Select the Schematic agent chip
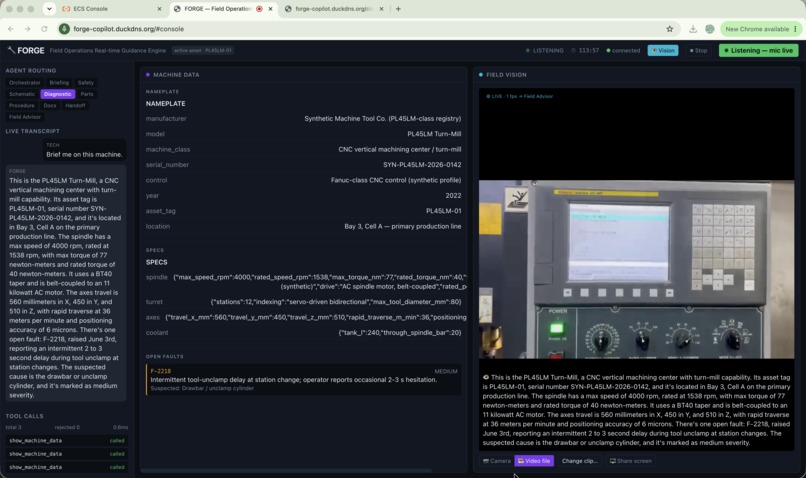This screenshot has width=806, height=478. tap(22, 94)
